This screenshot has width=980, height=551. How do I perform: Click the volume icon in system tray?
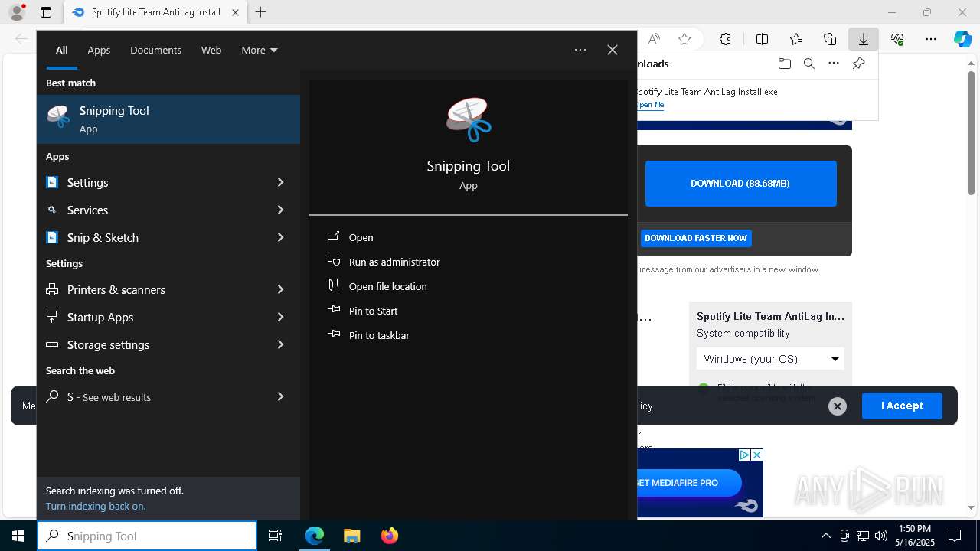881,536
